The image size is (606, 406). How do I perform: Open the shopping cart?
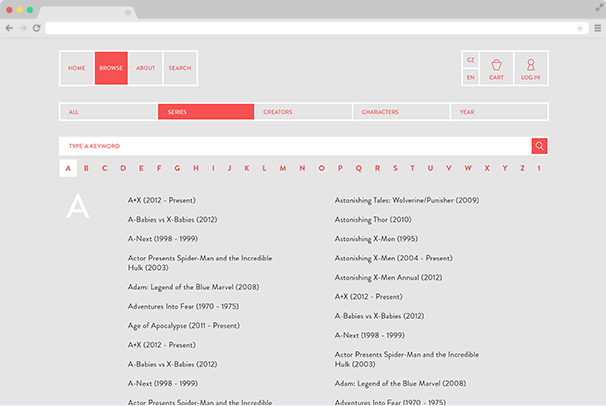tap(496, 68)
